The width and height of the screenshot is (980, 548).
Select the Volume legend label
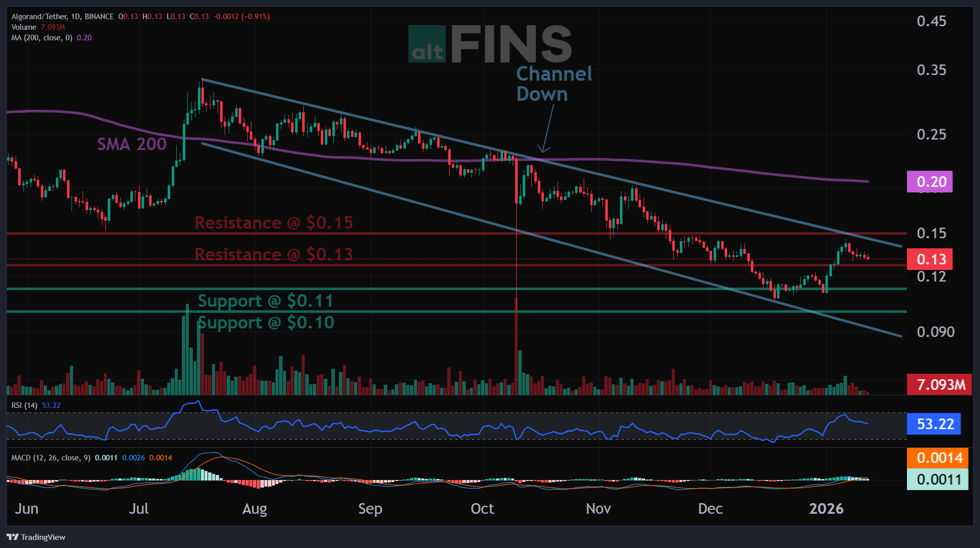24,27
